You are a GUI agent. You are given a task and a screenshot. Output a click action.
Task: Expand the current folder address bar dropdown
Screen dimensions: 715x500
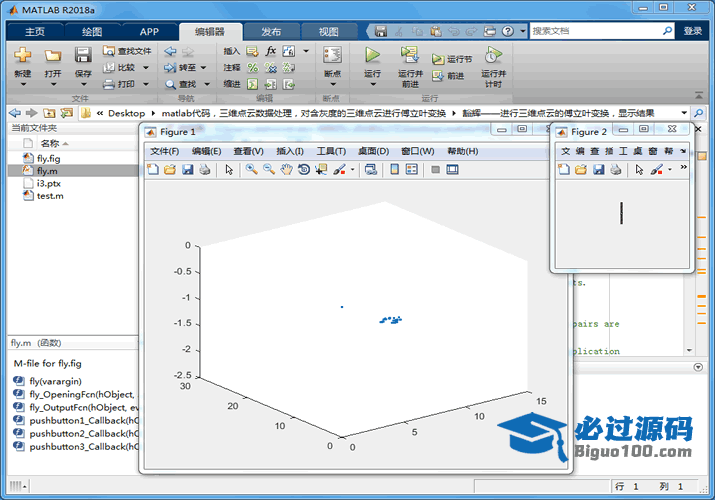tap(684, 113)
